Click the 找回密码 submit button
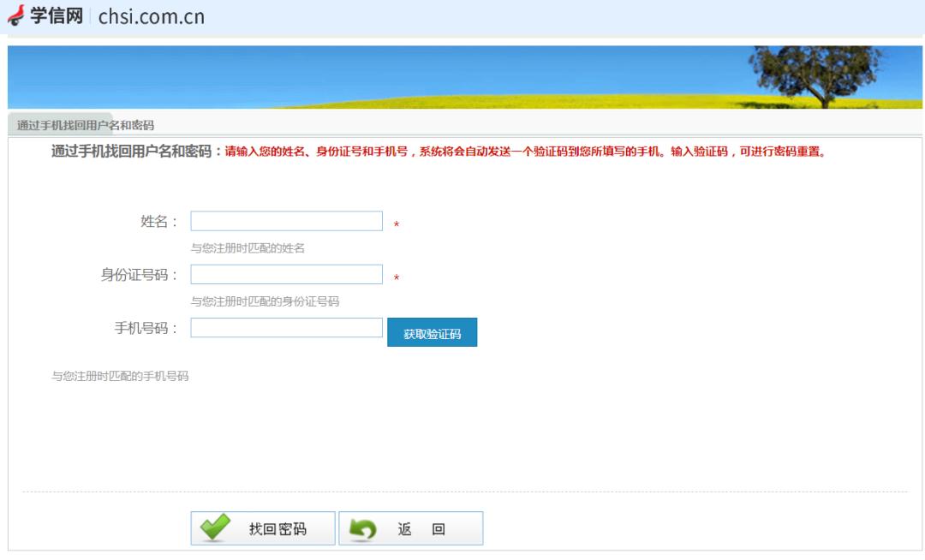The height and width of the screenshot is (560, 925). click(261, 527)
